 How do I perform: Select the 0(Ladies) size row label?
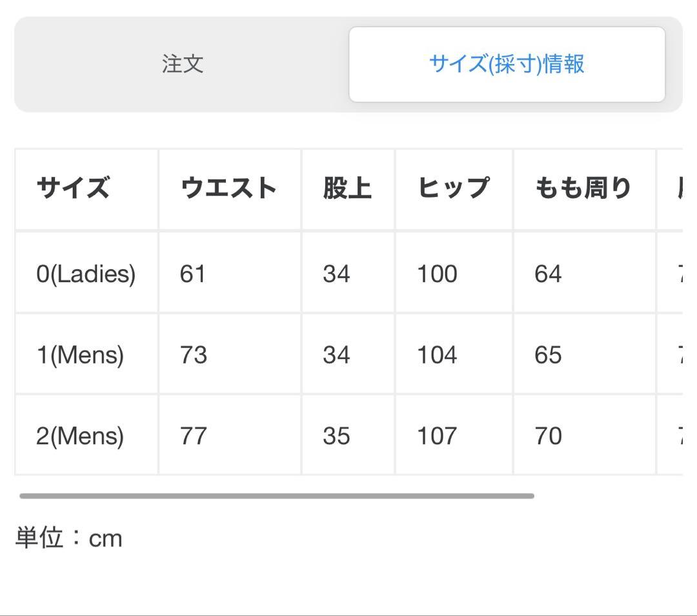(85, 274)
